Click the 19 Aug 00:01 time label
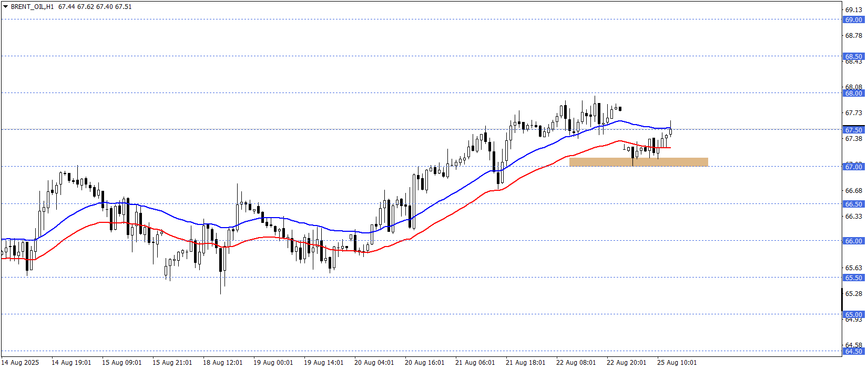Viewport: 868px width, 369px height. 273,363
